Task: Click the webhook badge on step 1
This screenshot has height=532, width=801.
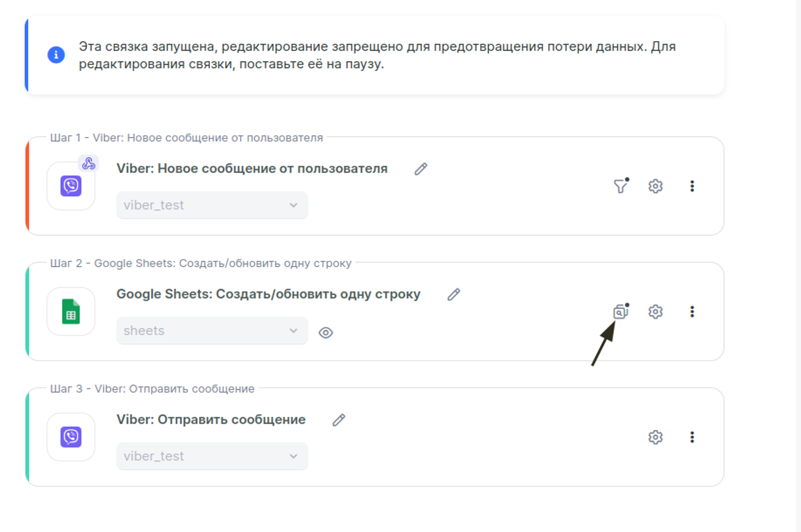Action: coord(89,163)
